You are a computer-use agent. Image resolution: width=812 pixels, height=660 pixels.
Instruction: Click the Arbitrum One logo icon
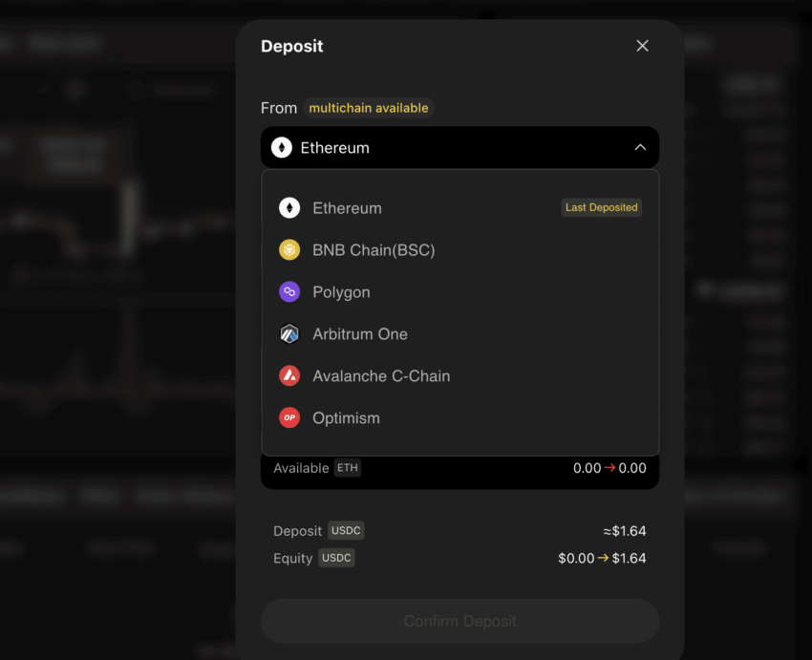(289, 334)
